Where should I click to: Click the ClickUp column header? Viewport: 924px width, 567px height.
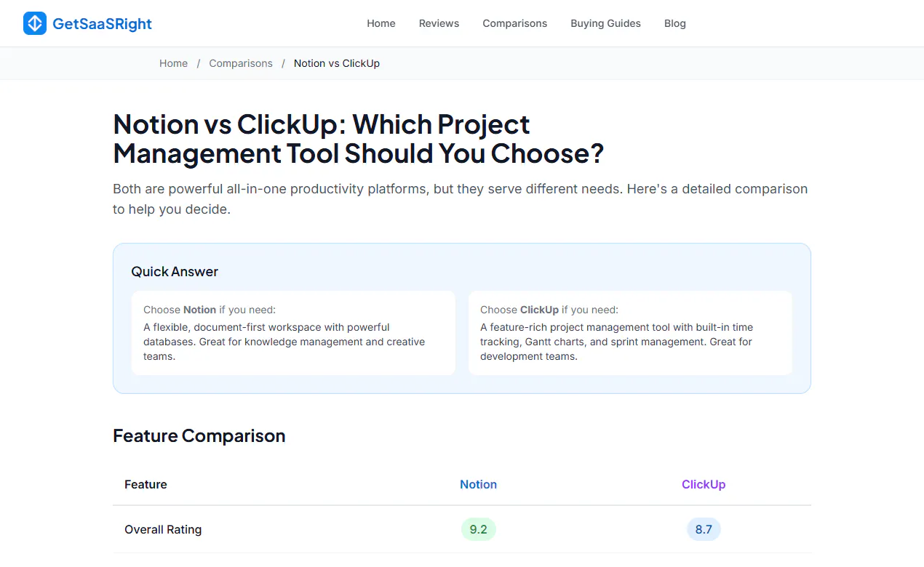[x=704, y=484]
